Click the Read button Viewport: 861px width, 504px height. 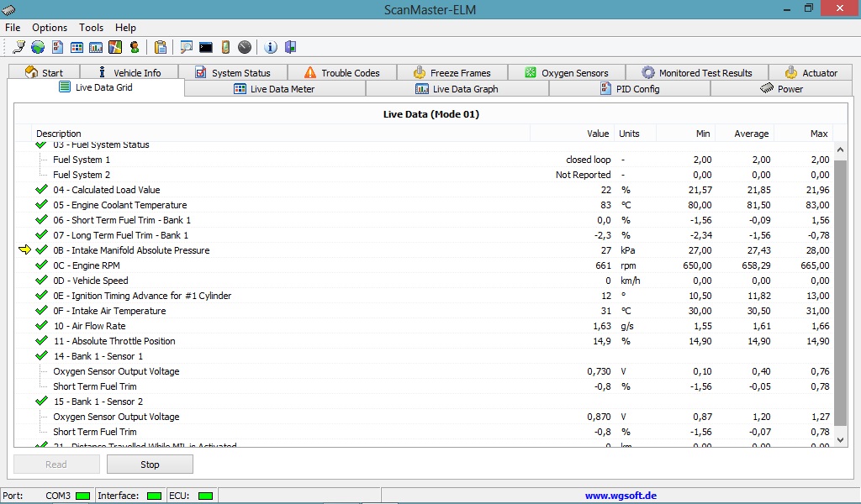tap(56, 465)
